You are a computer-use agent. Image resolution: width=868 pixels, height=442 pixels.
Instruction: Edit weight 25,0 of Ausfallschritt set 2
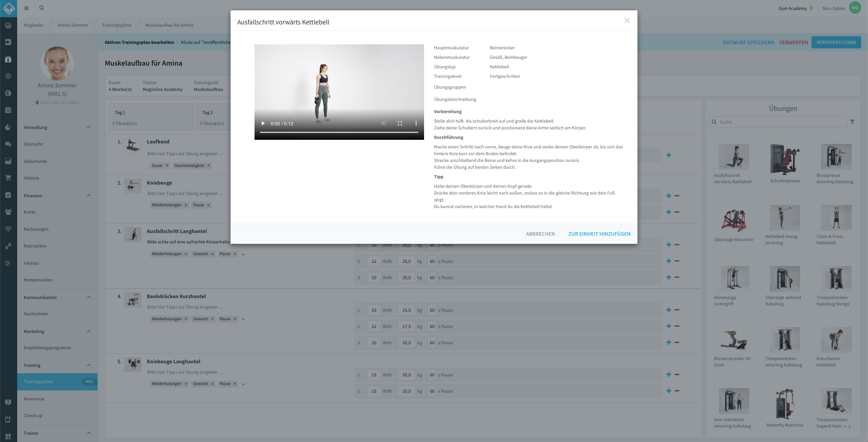pos(406,261)
